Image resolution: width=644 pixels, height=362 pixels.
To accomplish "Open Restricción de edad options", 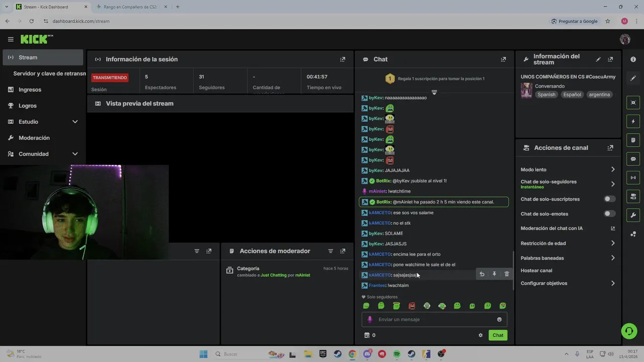I will click(568, 243).
